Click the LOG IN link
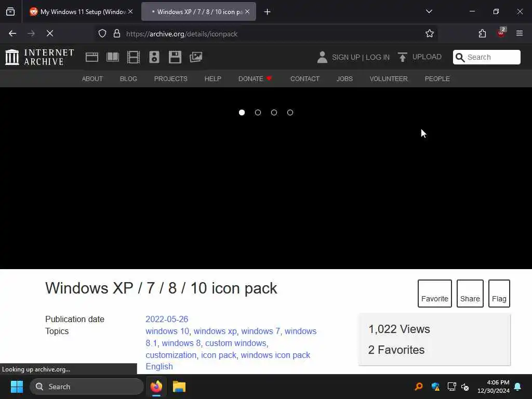 pyautogui.click(x=378, y=57)
